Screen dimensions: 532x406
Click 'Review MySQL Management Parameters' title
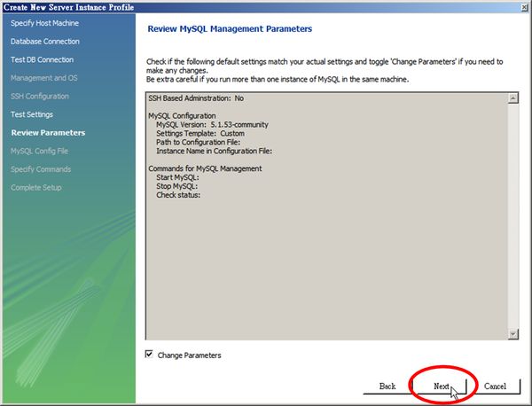tap(230, 29)
